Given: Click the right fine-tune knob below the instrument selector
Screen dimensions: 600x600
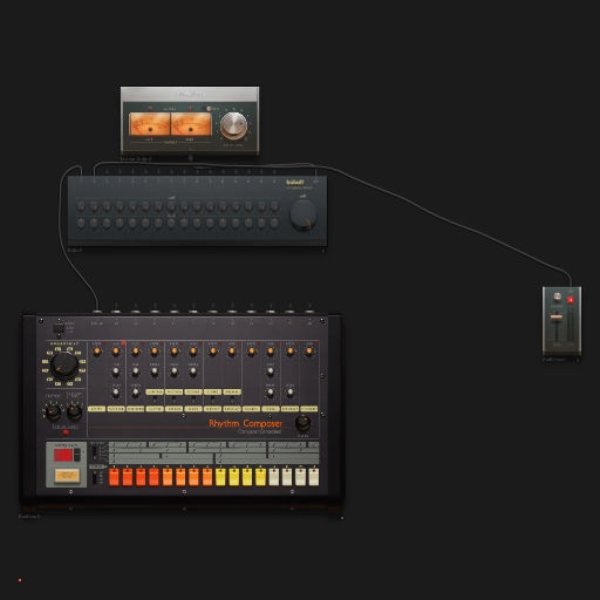Looking at the screenshot, I should 74,412.
